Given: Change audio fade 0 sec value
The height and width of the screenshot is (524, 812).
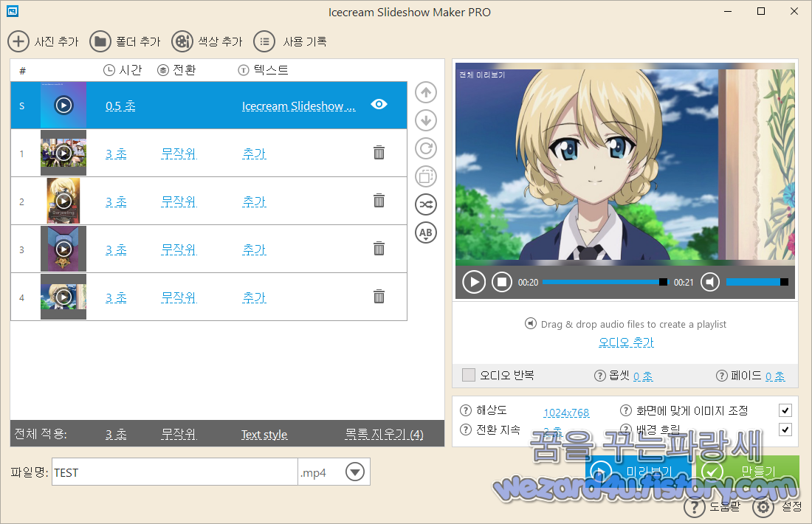Looking at the screenshot, I should [x=774, y=376].
